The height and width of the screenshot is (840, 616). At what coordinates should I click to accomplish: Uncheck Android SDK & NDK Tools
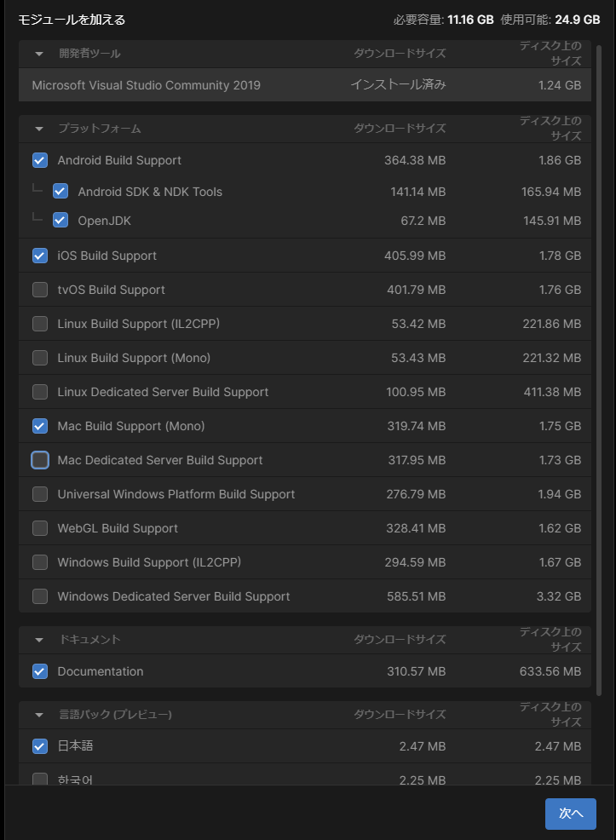(x=60, y=191)
